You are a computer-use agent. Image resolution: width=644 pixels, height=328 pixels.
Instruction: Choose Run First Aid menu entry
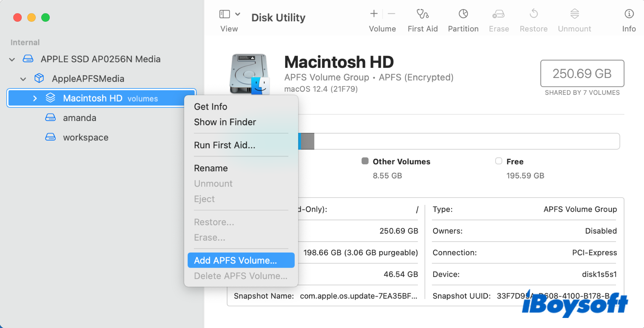click(x=225, y=145)
